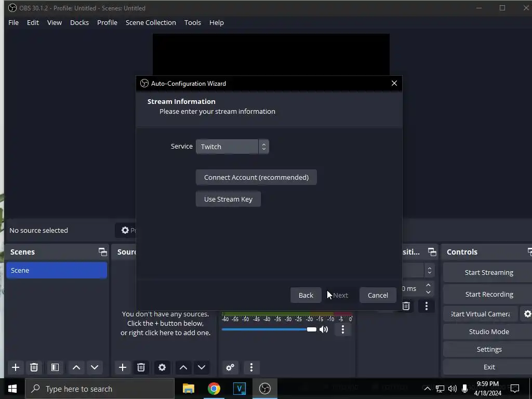Open scene transition type dropdown
This screenshot has width=532, height=399.
point(418,270)
